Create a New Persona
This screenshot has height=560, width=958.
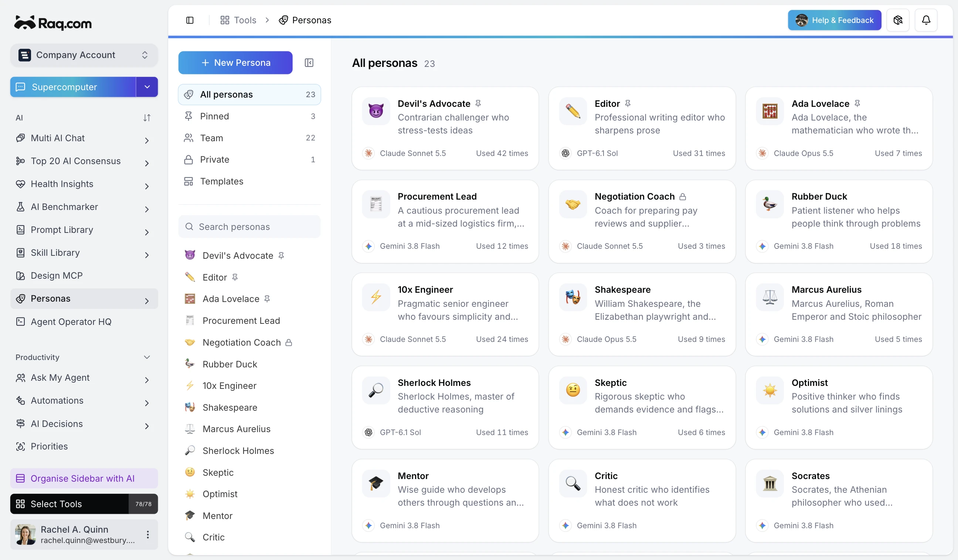coord(235,63)
